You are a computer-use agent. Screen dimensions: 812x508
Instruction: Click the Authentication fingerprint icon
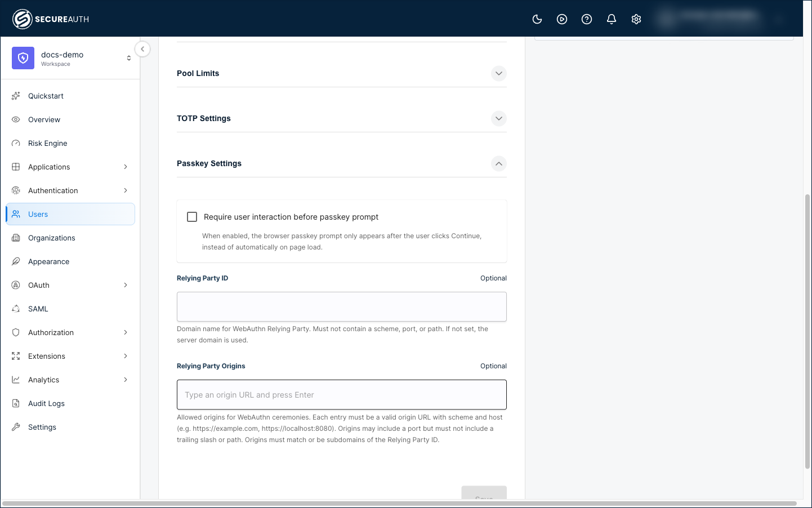pos(16,190)
